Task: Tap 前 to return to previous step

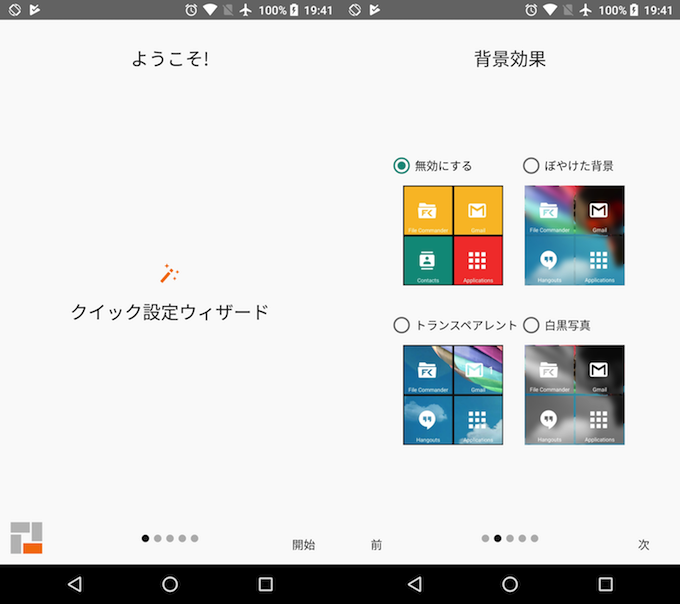Action: click(376, 545)
